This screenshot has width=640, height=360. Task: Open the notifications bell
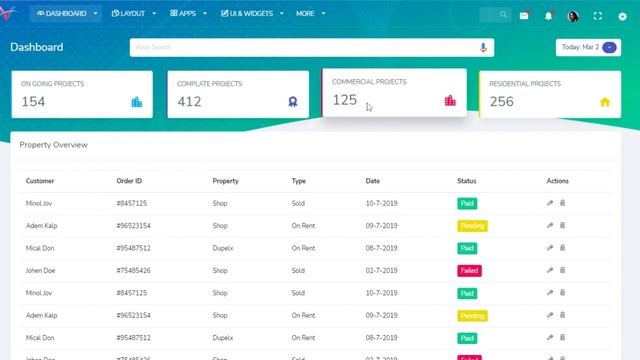(x=549, y=16)
